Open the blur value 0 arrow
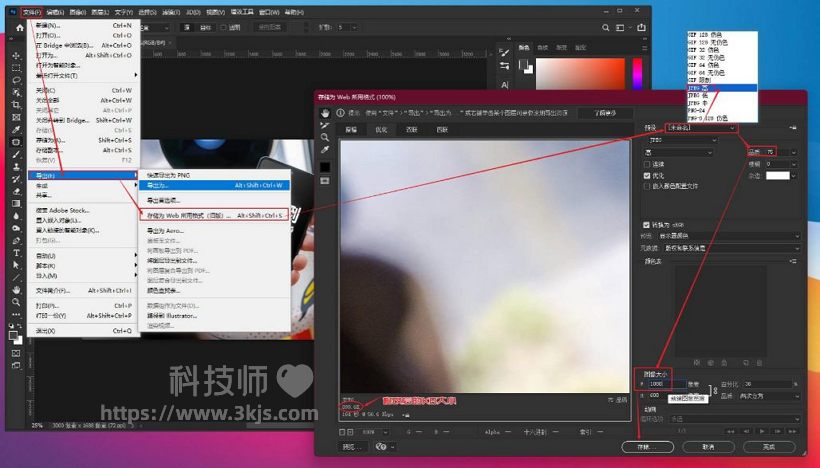The width and height of the screenshot is (820, 468). (793, 164)
